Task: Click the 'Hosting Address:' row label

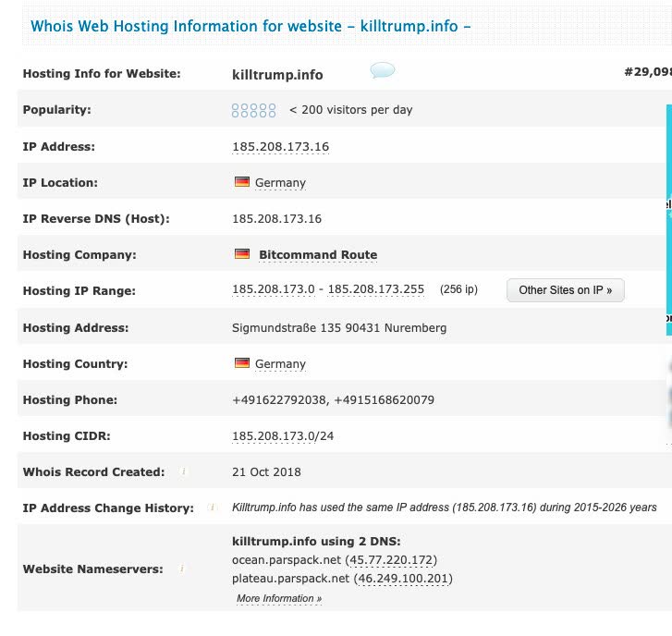Action: [76, 328]
